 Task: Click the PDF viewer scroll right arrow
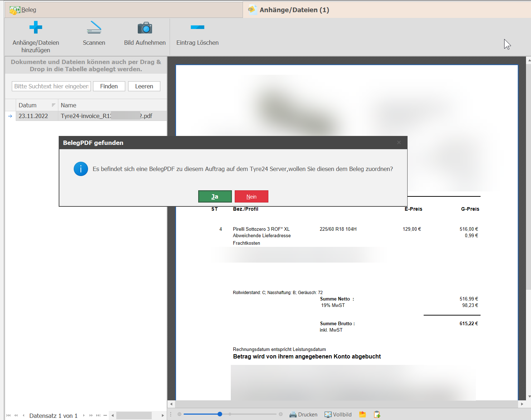pos(522,404)
